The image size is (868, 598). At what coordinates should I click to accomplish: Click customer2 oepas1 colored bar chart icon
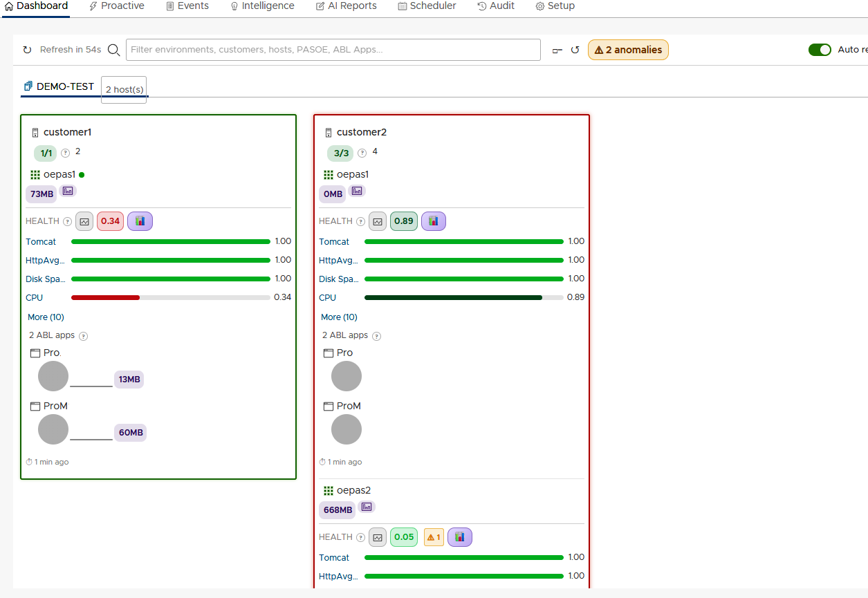434,221
